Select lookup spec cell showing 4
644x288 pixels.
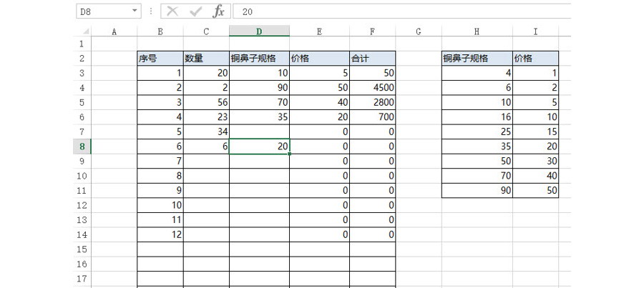pos(477,73)
